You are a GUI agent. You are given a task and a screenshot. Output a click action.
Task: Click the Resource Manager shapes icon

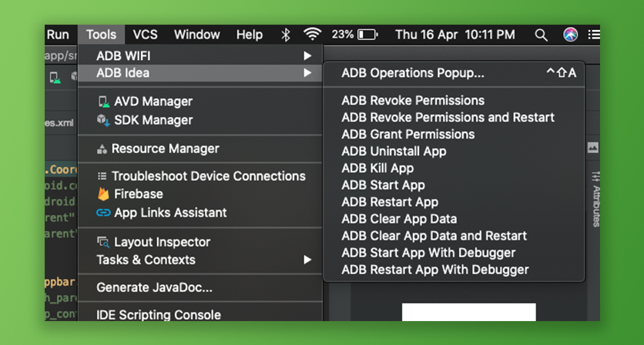tap(102, 149)
